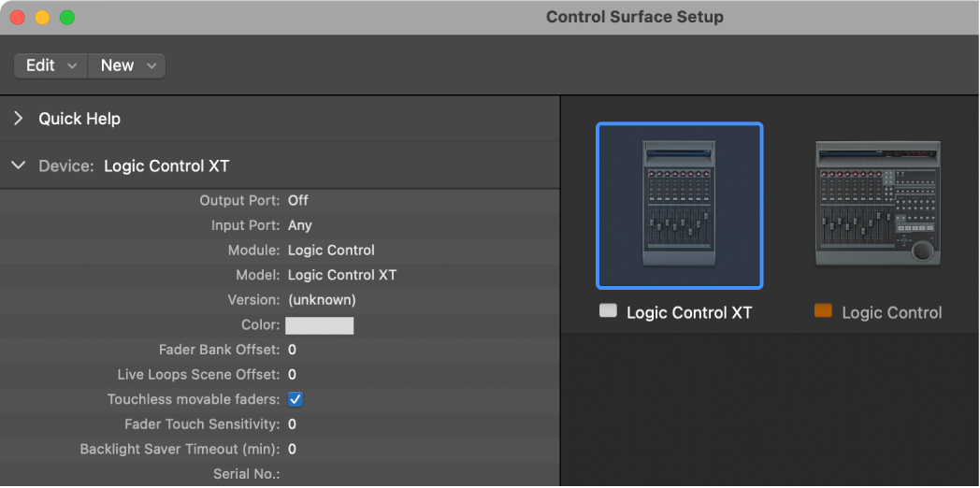Expand the Quick Help section

point(18,118)
